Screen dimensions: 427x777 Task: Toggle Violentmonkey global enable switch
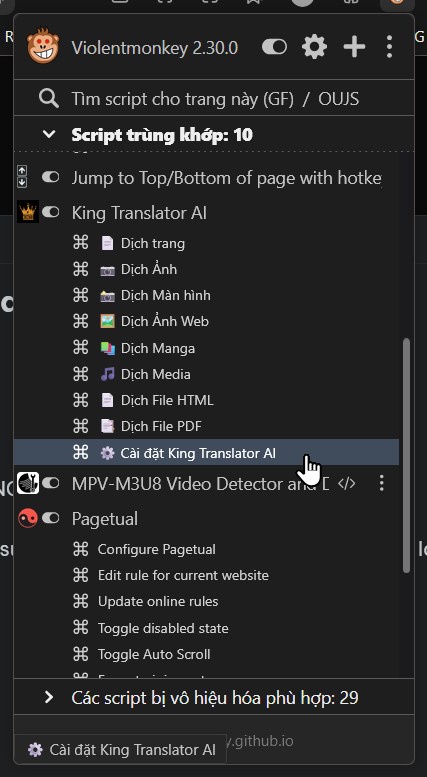[x=274, y=47]
